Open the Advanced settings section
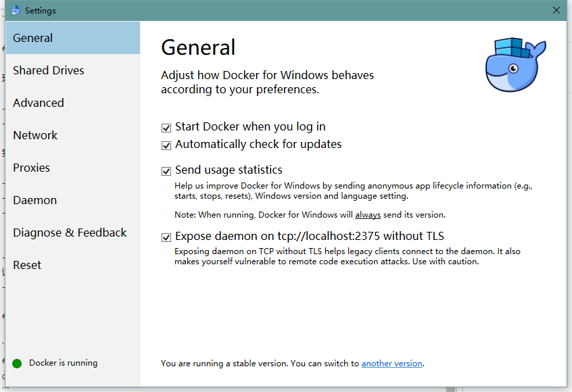This screenshot has height=392, width=572. (39, 103)
